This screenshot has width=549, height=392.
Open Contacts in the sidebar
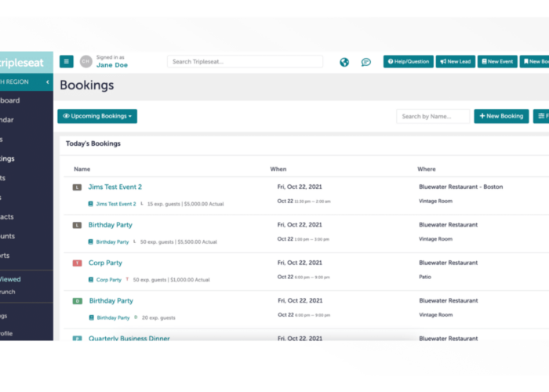coord(7,216)
